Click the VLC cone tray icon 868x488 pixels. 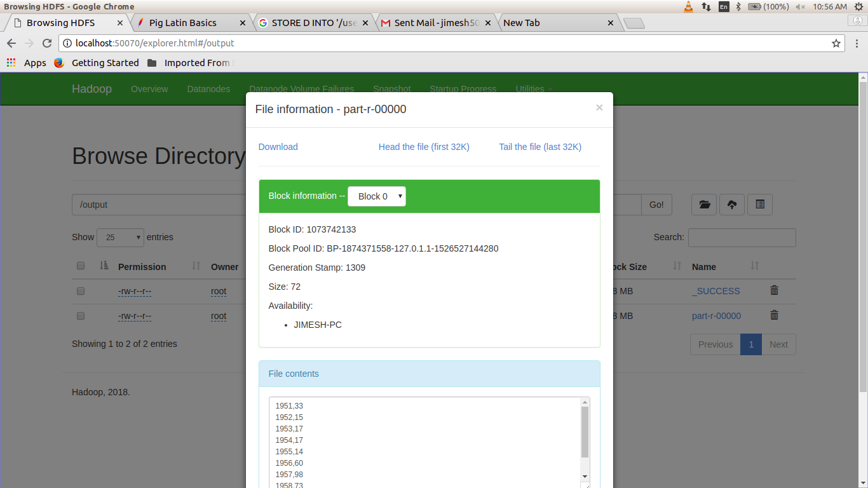pos(688,6)
